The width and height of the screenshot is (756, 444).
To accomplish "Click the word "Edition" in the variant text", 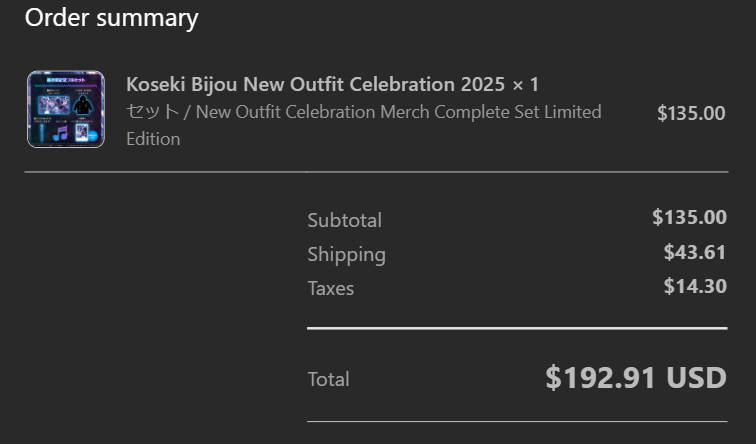I will [x=153, y=139].
